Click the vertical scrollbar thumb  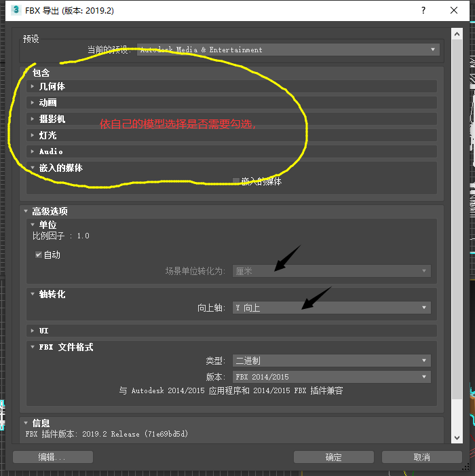(457, 219)
